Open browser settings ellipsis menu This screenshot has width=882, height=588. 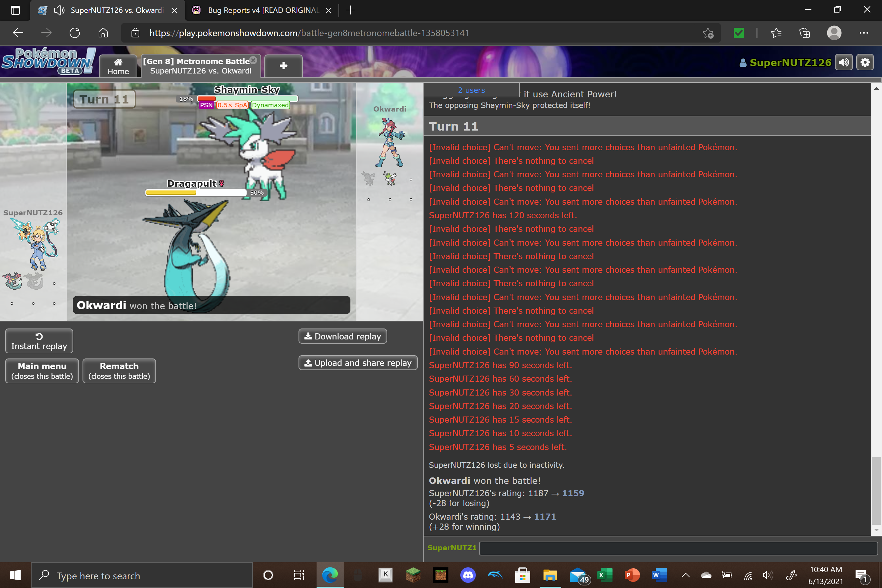coord(864,33)
